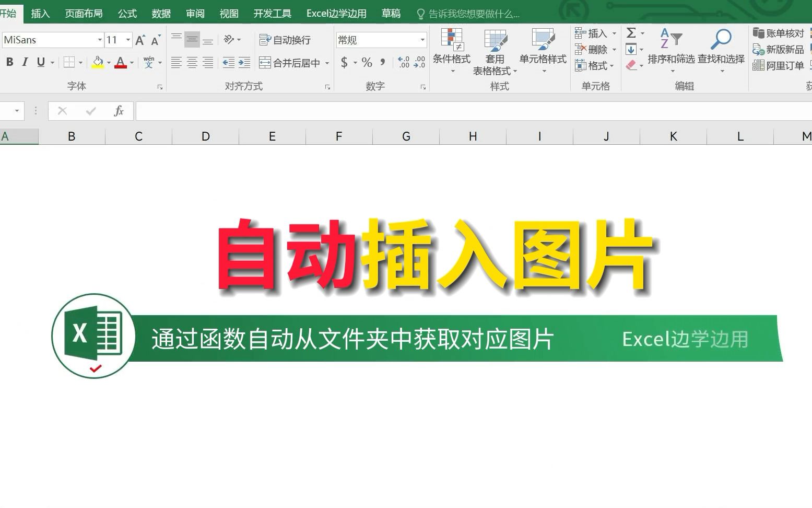The image size is (812, 508).
Task: Switch to 数据 tab
Action: click(161, 14)
